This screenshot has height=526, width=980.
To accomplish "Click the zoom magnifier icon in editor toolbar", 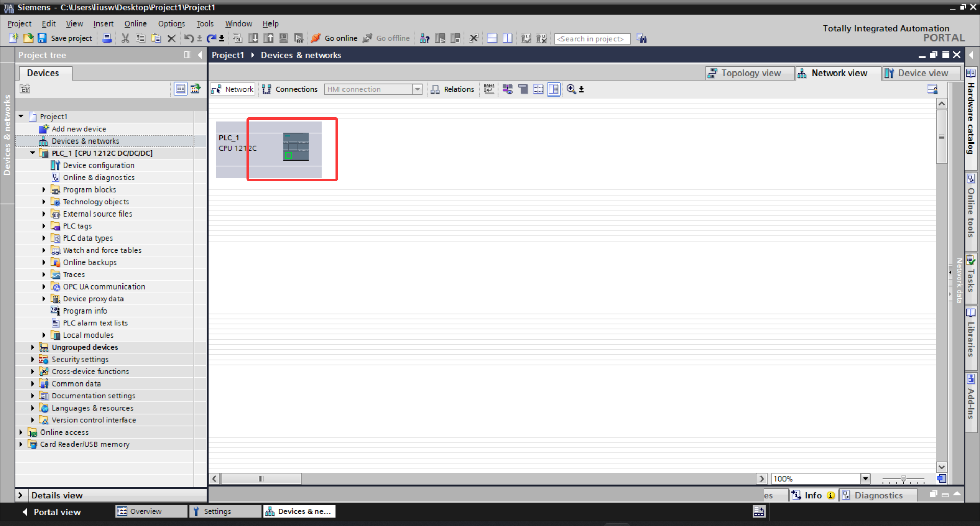I will [x=571, y=89].
